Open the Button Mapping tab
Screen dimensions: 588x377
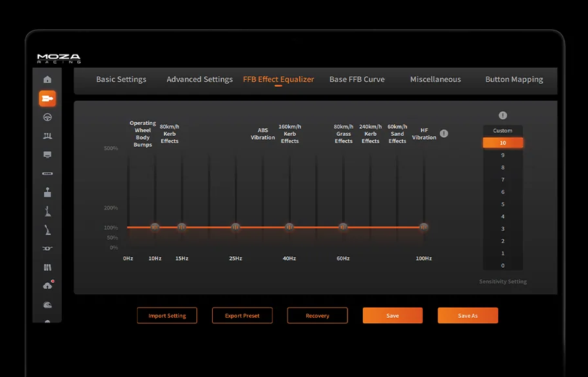[514, 79]
